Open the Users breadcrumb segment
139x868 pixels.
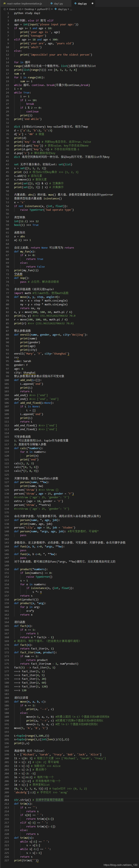point(12,9)
